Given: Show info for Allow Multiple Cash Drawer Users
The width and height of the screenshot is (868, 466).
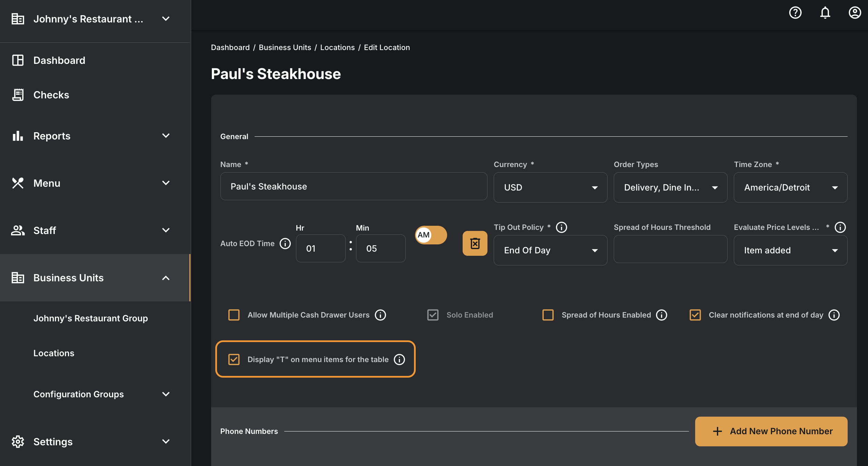Looking at the screenshot, I should 380,315.
